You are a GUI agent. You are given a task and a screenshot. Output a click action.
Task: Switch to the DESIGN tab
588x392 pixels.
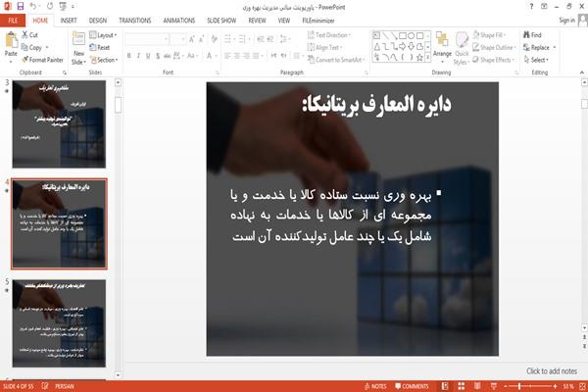click(x=98, y=21)
